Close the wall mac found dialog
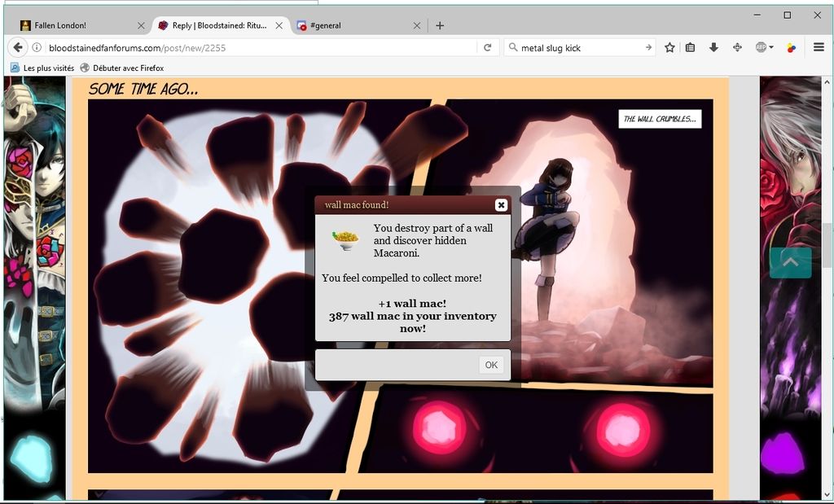The height and width of the screenshot is (504, 834). click(501, 204)
